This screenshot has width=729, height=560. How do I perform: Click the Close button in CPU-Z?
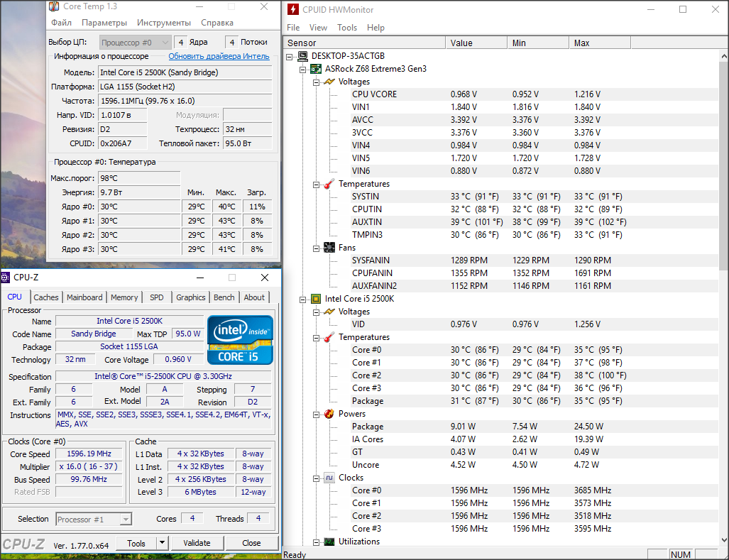pyautogui.click(x=251, y=543)
